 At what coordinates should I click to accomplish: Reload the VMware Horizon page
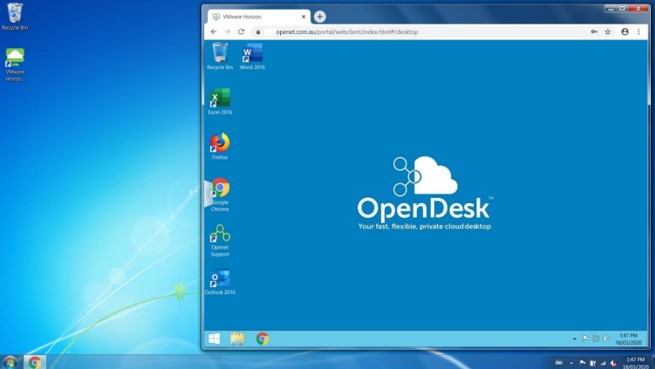click(241, 32)
